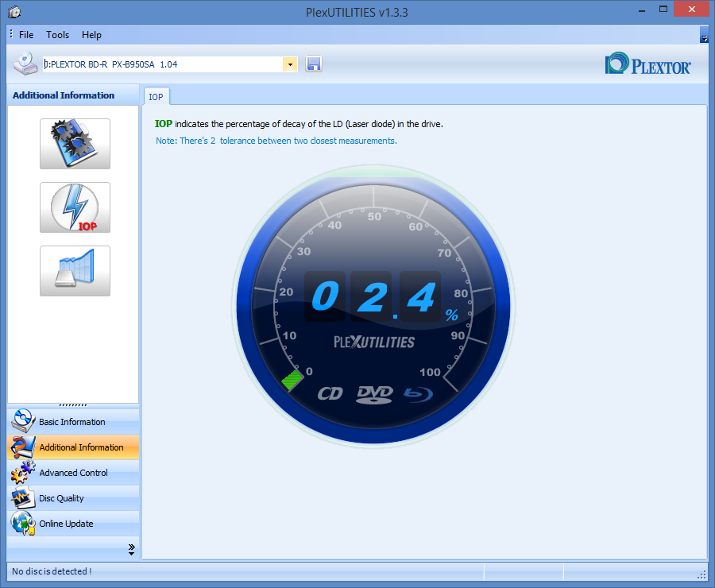
Task: Select Additional Information in the navigation pane
Action: [73, 447]
